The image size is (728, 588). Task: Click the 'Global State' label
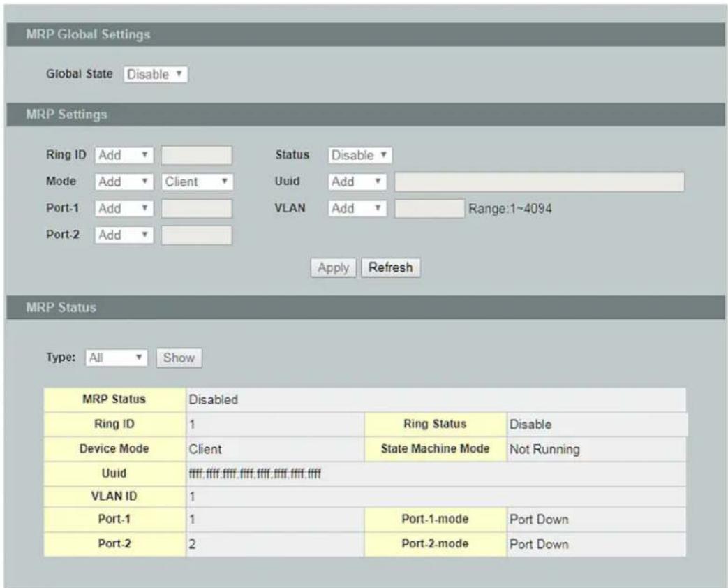80,74
